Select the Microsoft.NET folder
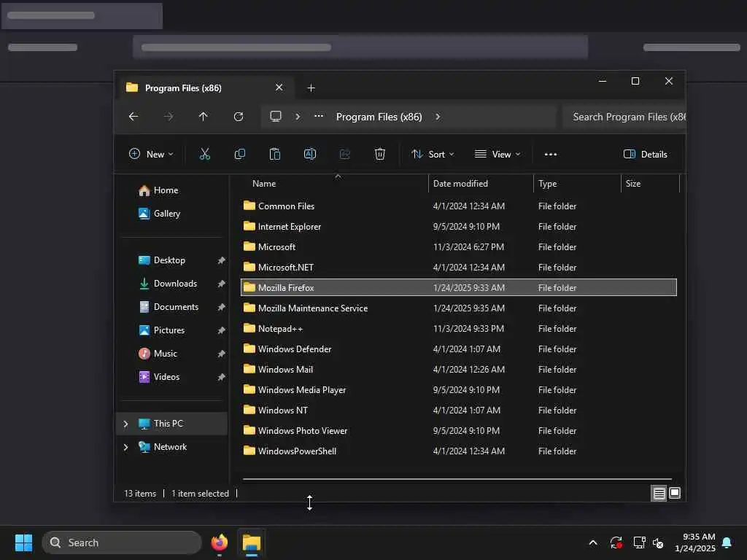 tap(459, 268)
